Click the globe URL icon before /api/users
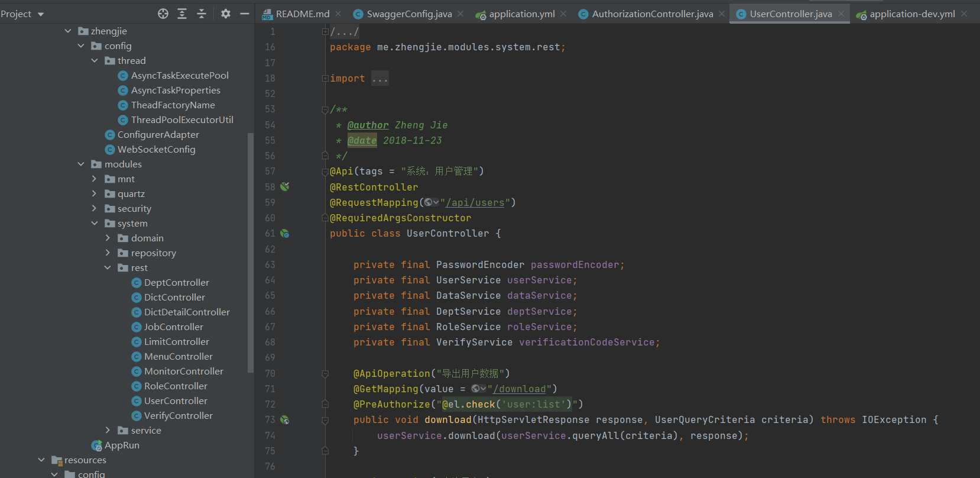 [431, 202]
